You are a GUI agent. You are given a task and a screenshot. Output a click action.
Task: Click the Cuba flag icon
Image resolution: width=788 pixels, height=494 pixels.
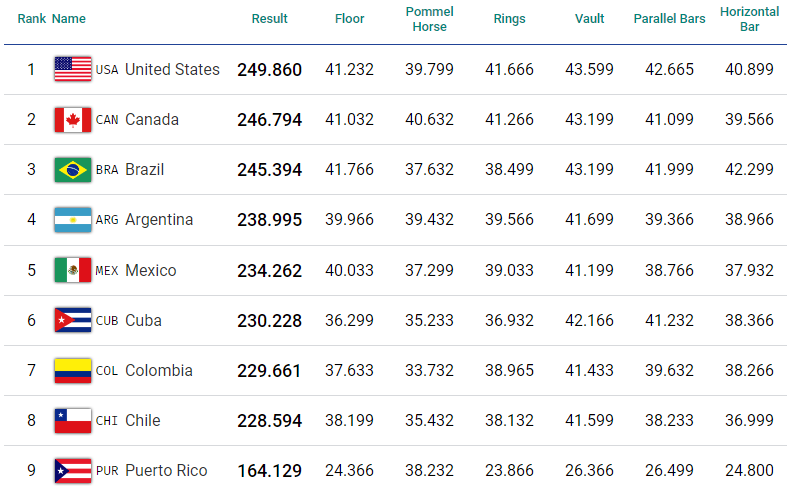coord(72,321)
